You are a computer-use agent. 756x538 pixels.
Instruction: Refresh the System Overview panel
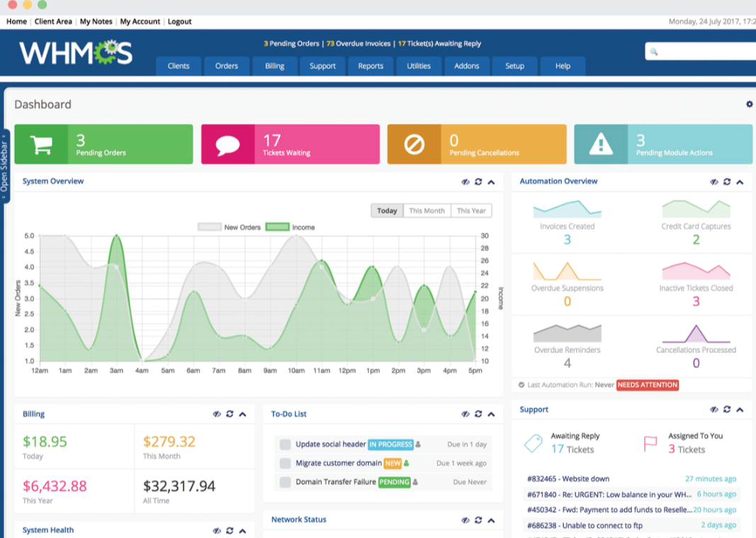478,182
